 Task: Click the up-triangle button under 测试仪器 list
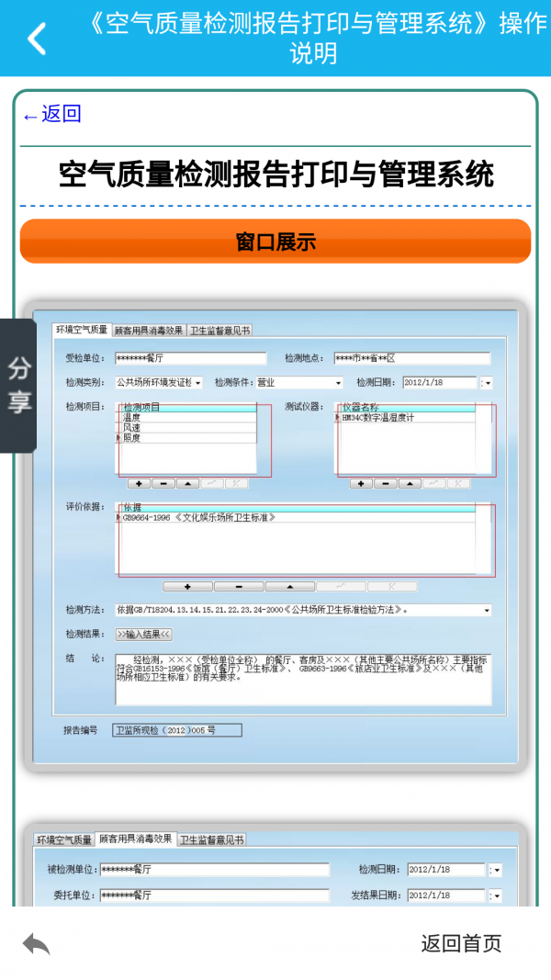pos(410,484)
